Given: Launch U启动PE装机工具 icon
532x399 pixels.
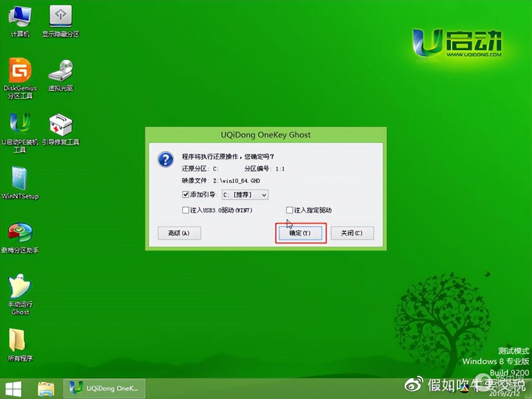Looking at the screenshot, I should (x=20, y=126).
